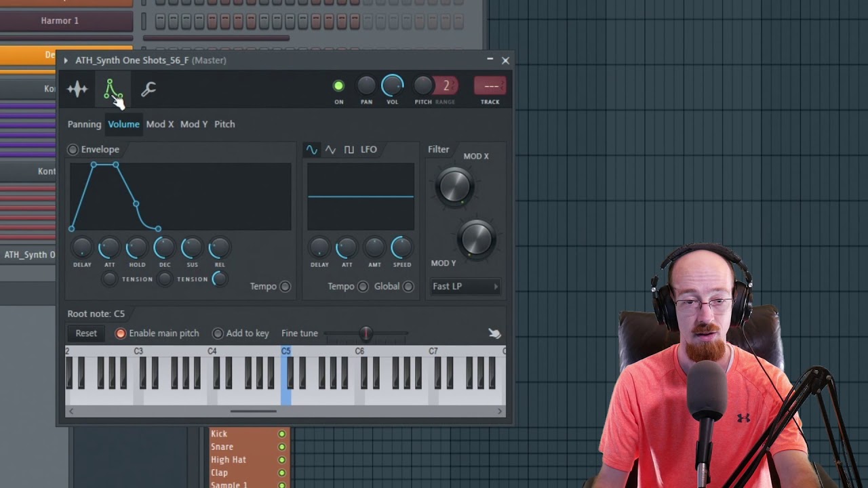Select the High Hat row label

pos(229,460)
